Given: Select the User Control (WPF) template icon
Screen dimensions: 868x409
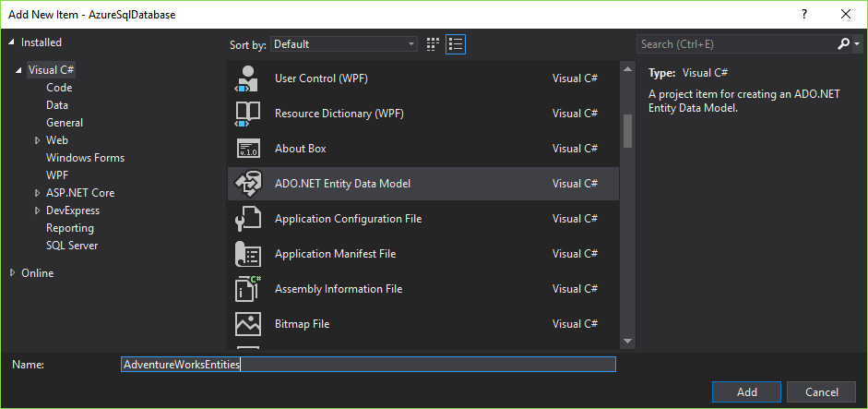Looking at the screenshot, I should [247, 78].
